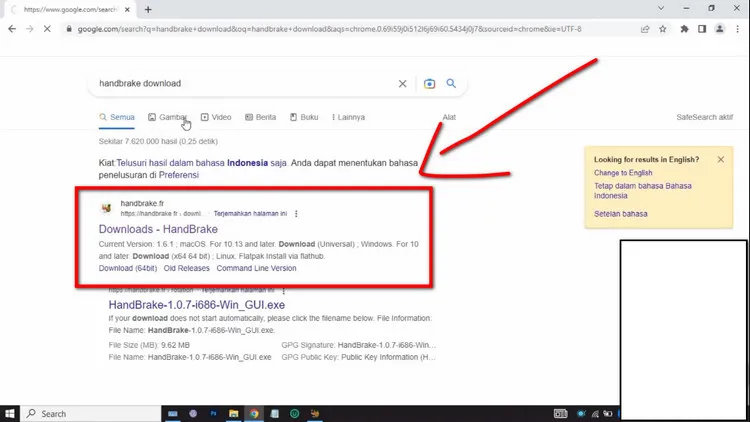
Task: Open Setelan bahasa link
Action: pos(621,214)
